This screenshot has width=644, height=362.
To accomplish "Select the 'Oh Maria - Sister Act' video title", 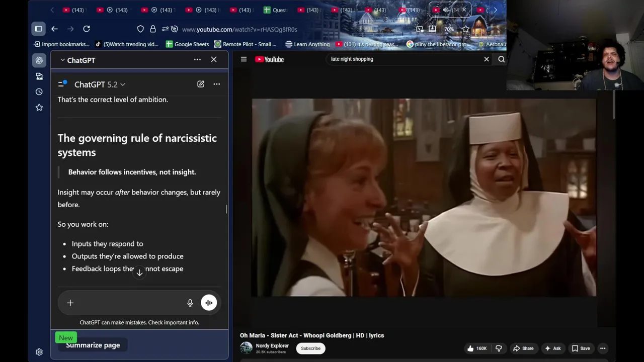I will click(312, 335).
